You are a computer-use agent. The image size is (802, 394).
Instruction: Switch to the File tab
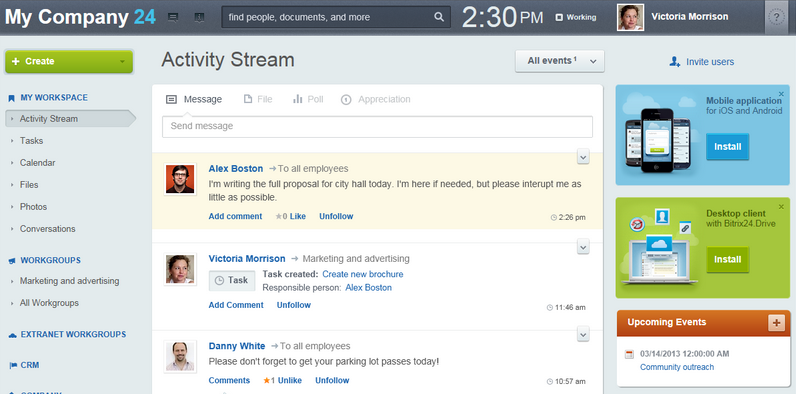258,99
